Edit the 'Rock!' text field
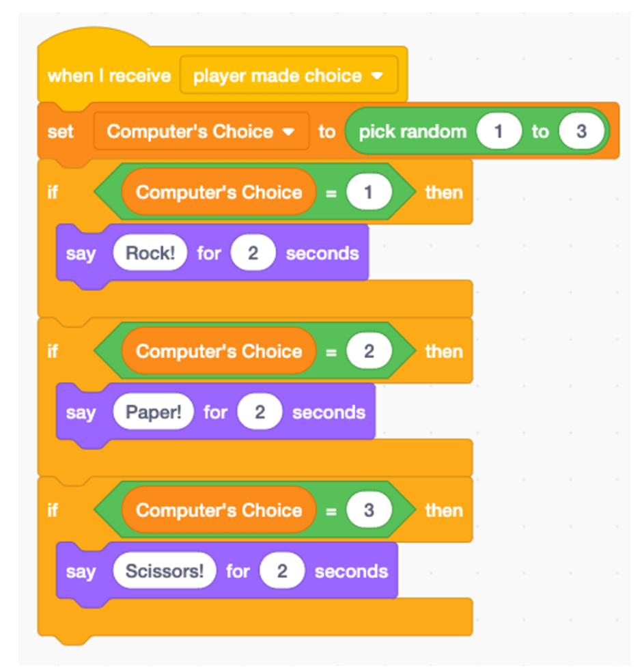642x672 pixels. tap(150, 253)
